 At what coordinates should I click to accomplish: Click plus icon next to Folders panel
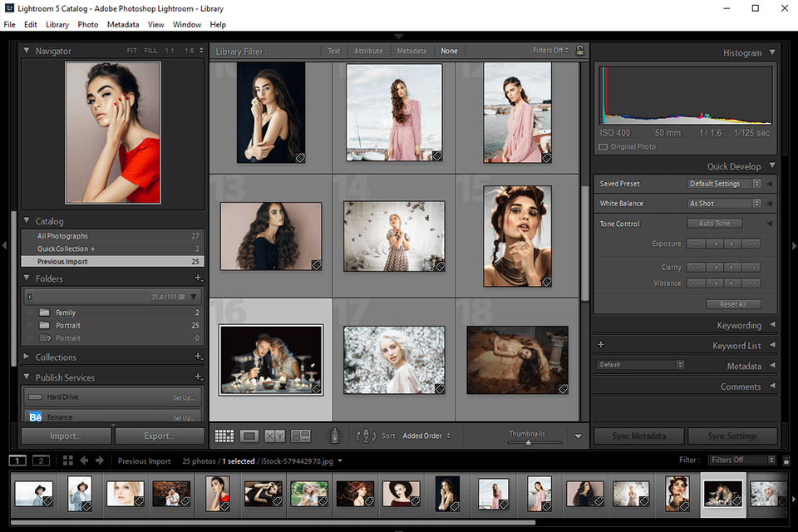tap(198, 278)
